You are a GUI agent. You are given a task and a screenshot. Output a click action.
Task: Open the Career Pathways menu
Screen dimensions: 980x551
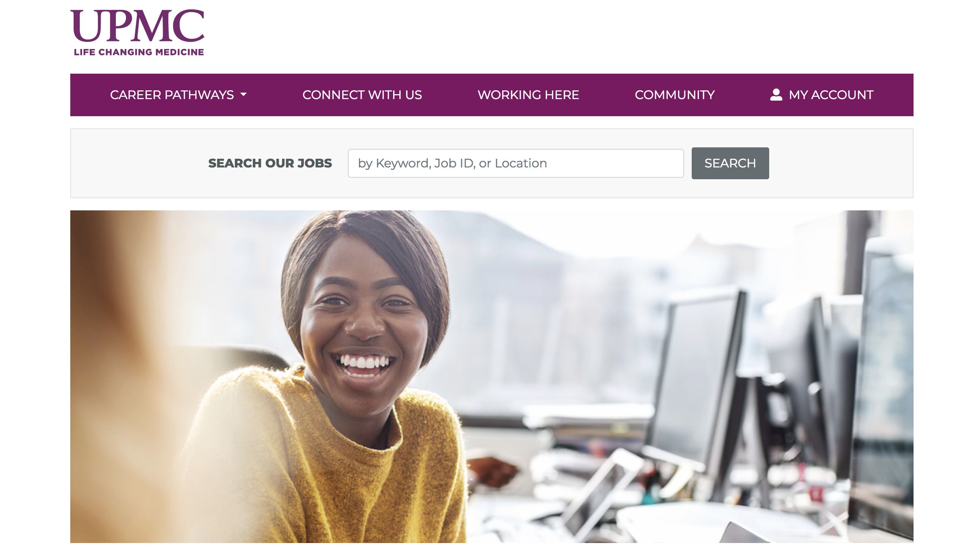point(179,95)
